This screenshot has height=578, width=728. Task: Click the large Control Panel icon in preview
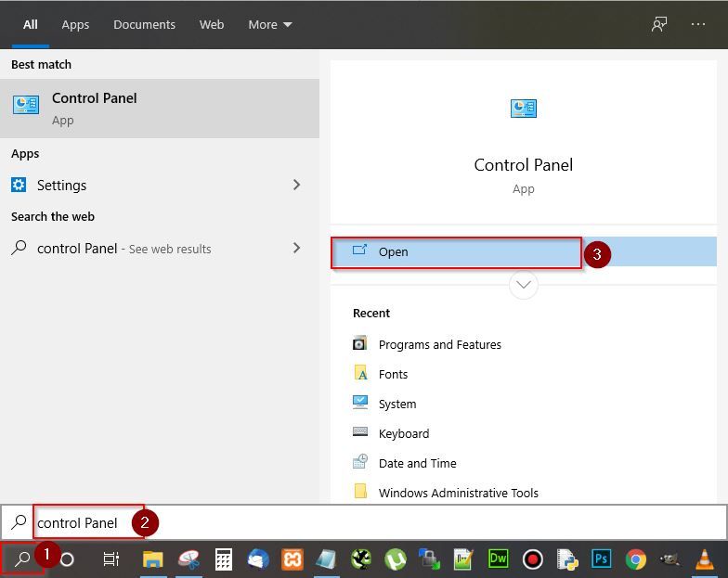click(524, 109)
